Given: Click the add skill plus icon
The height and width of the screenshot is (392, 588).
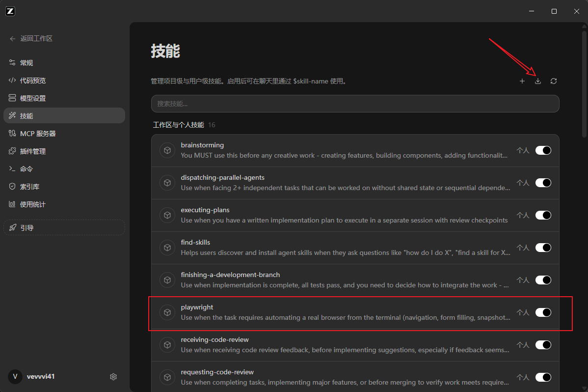Looking at the screenshot, I should coord(522,81).
